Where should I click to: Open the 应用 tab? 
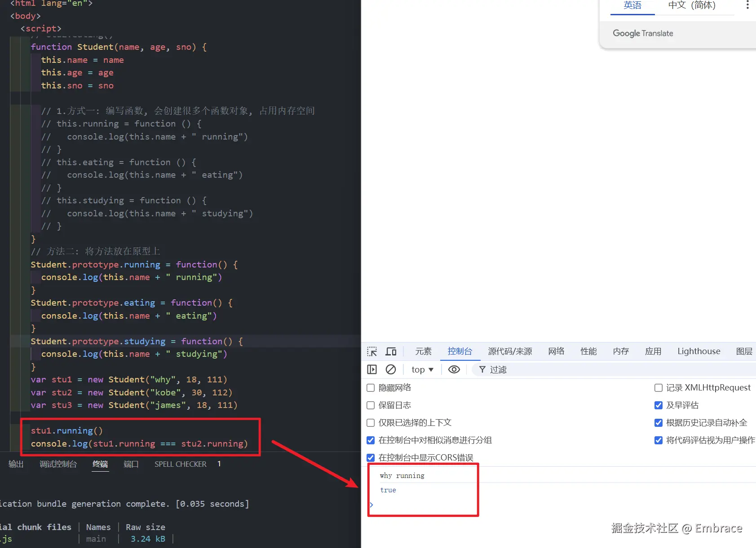653,351
